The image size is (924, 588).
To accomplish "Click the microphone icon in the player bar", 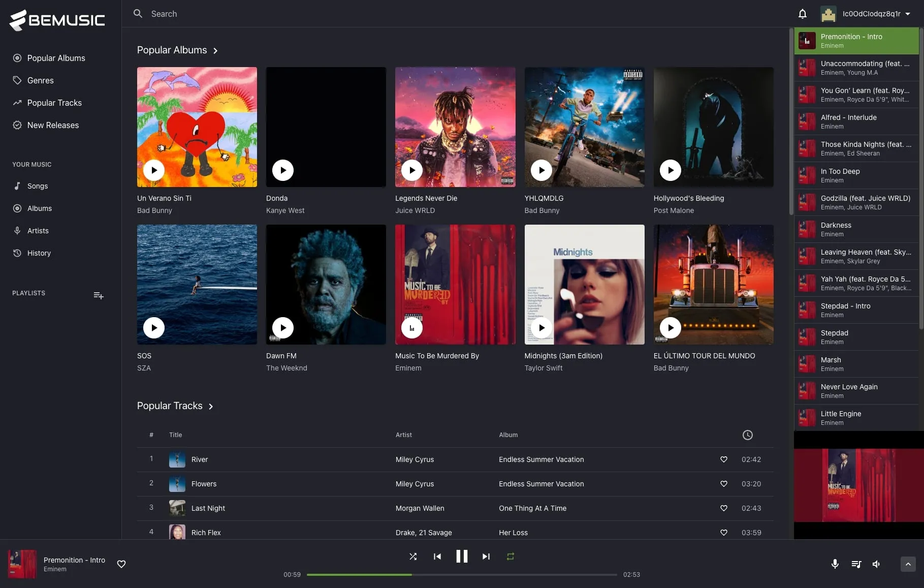I will tap(834, 564).
